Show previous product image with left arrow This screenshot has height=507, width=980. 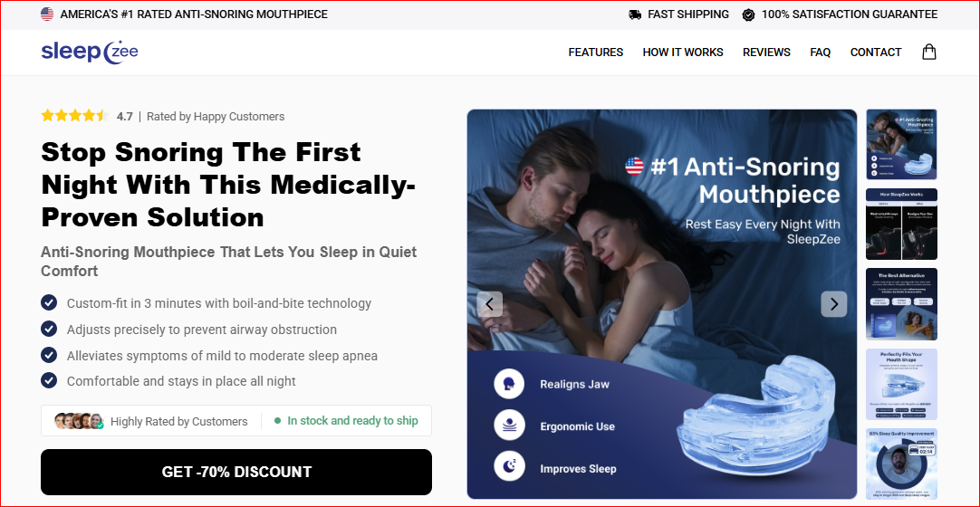(489, 304)
